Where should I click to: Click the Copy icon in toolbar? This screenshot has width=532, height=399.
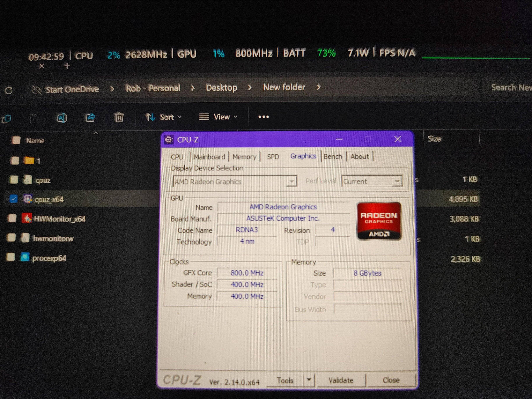[x=7, y=119]
